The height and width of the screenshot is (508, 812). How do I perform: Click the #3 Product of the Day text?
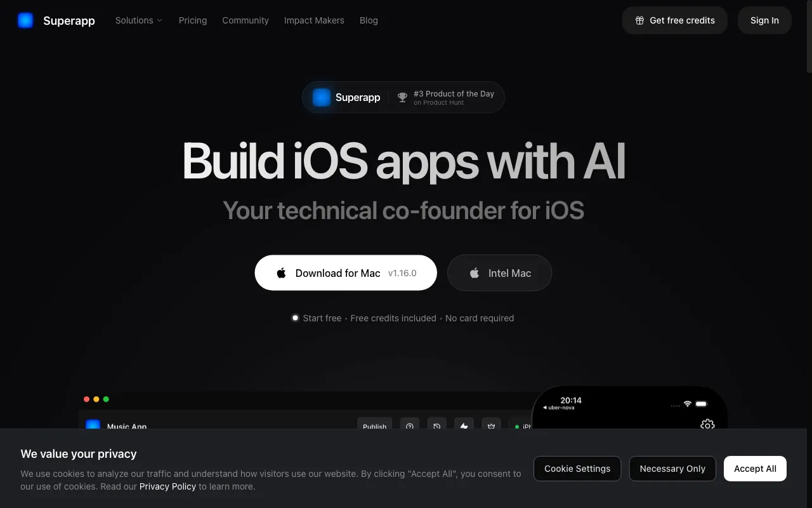point(454,93)
